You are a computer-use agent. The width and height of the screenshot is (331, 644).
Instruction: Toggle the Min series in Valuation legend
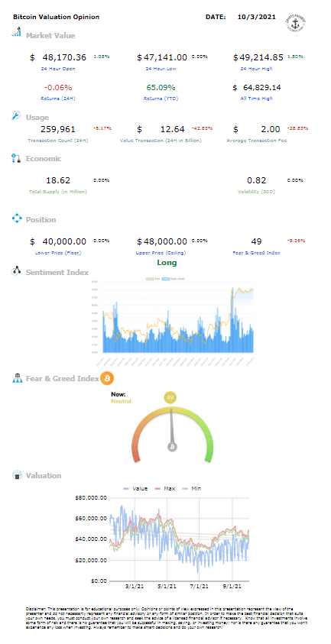[x=191, y=488]
